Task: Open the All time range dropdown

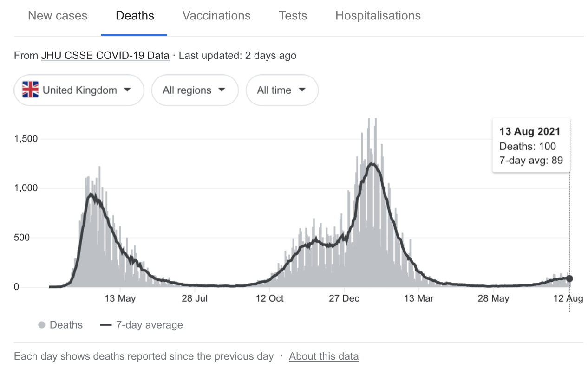Action: click(x=282, y=90)
